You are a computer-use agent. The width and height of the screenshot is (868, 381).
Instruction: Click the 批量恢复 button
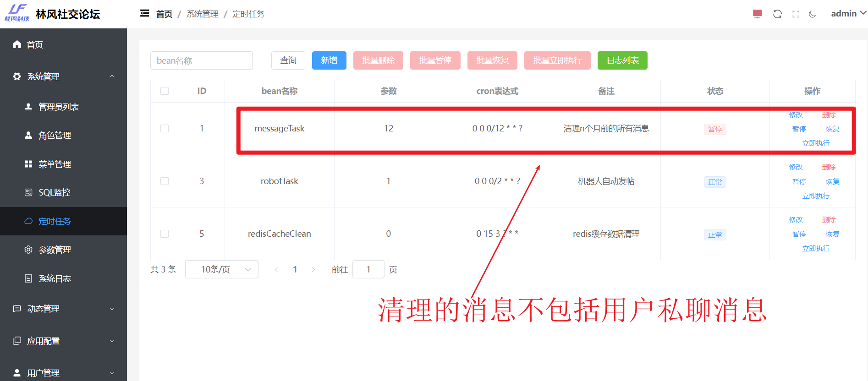492,60
